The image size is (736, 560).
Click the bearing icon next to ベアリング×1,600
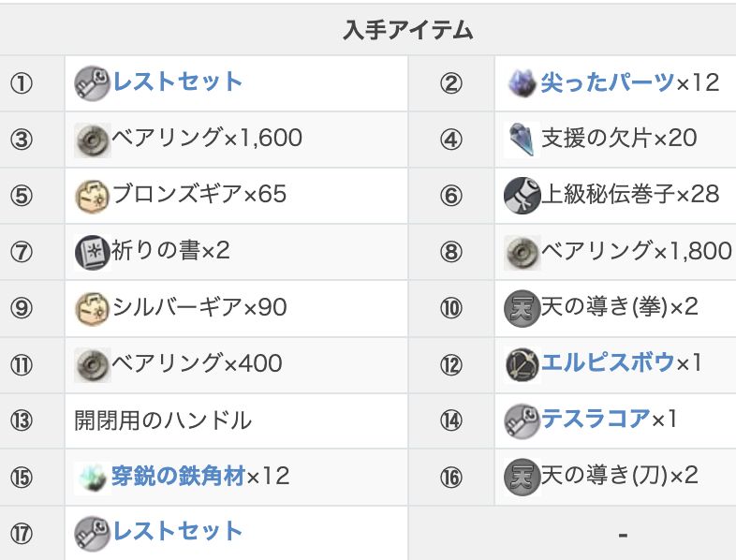coord(93,139)
